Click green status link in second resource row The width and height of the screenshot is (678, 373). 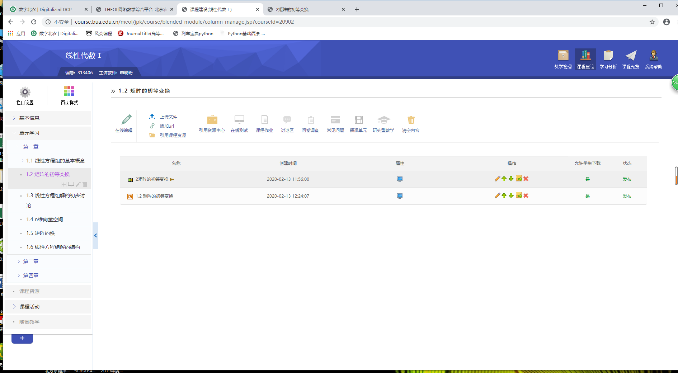point(627,196)
